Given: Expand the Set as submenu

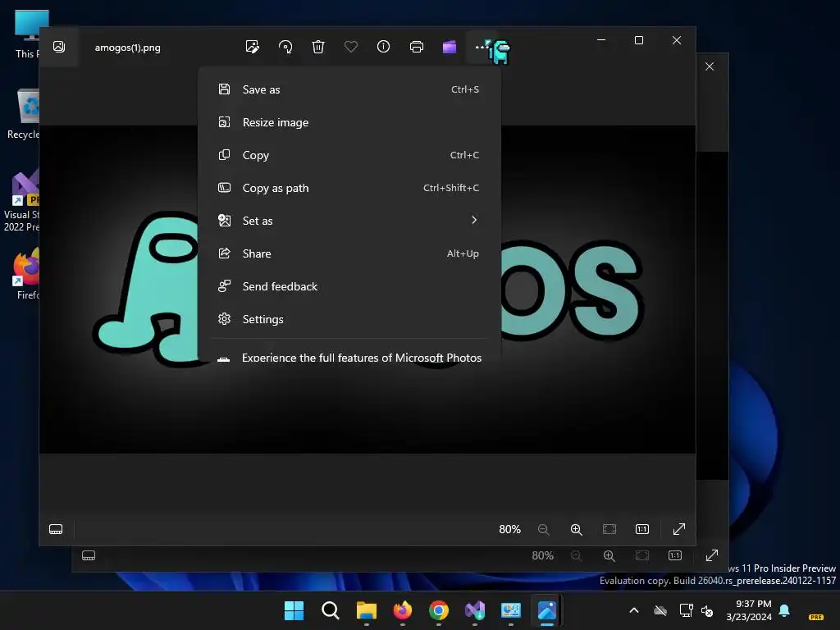Looking at the screenshot, I should pyautogui.click(x=349, y=220).
